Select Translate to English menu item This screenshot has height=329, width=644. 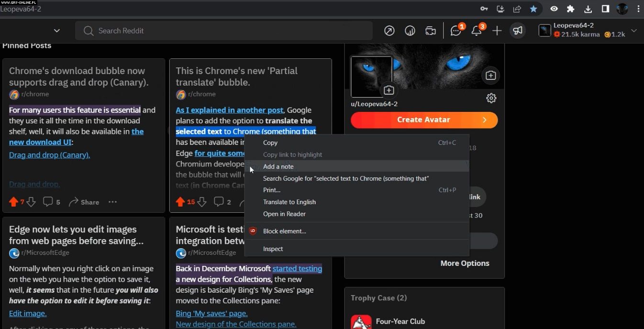[x=357, y=202]
